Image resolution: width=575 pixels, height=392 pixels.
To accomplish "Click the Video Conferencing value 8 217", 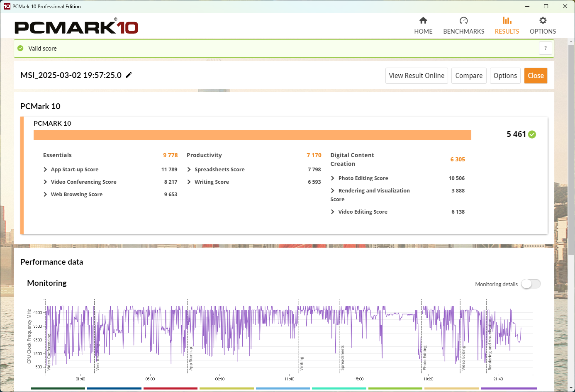I will pyautogui.click(x=171, y=182).
